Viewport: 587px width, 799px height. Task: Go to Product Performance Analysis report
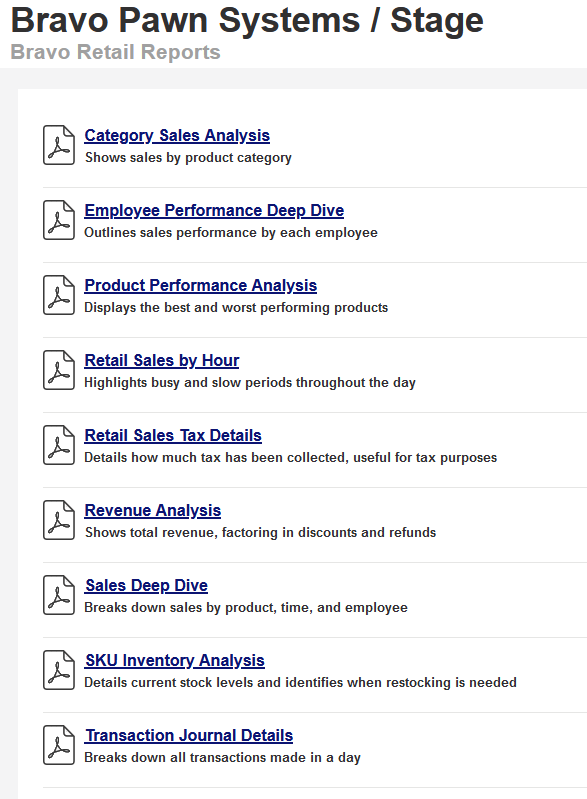point(200,285)
